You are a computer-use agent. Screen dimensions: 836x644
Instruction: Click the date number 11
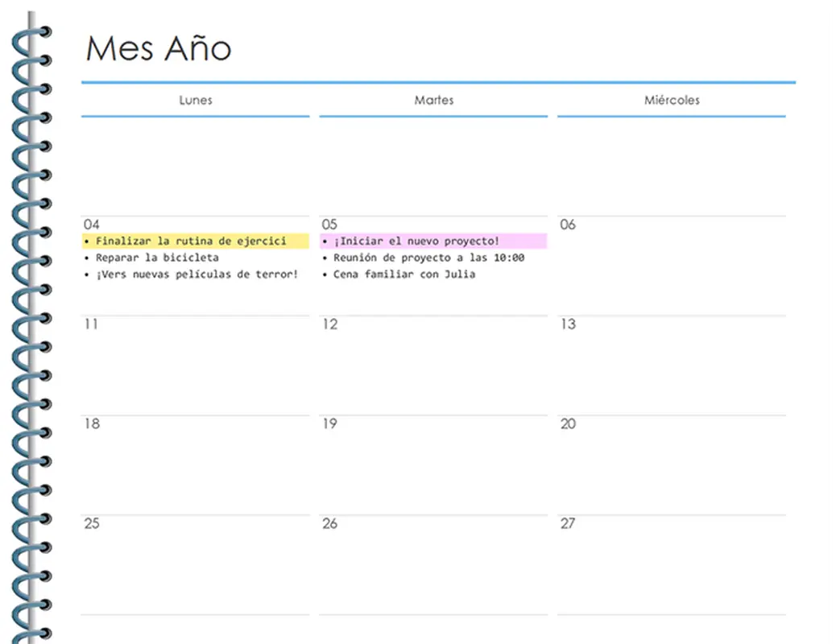coord(91,324)
